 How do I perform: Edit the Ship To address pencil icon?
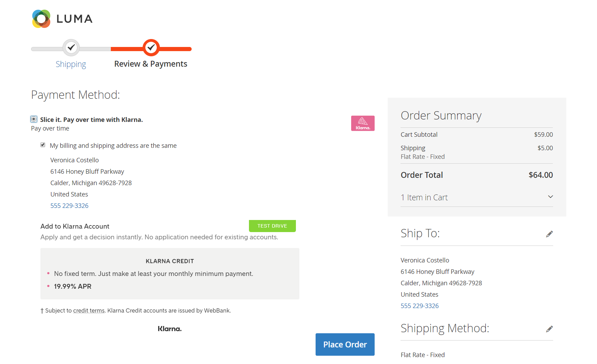point(549,234)
